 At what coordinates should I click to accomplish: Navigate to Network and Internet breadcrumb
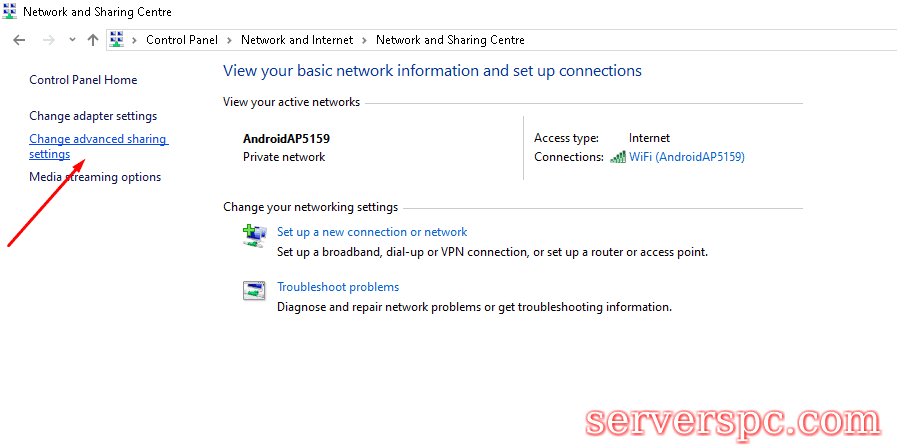tap(297, 40)
